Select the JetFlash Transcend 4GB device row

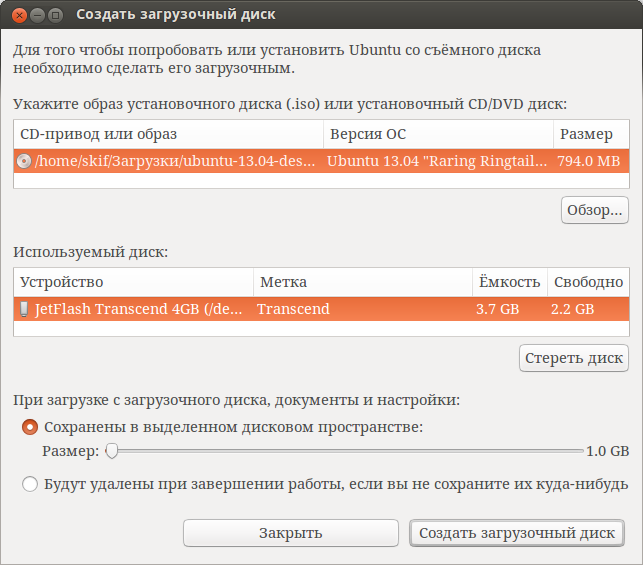click(x=322, y=309)
